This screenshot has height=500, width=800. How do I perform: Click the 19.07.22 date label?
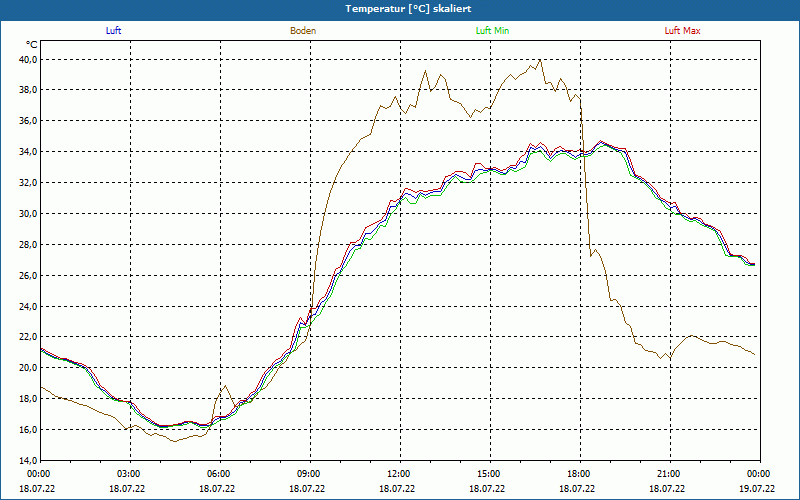coord(758,489)
